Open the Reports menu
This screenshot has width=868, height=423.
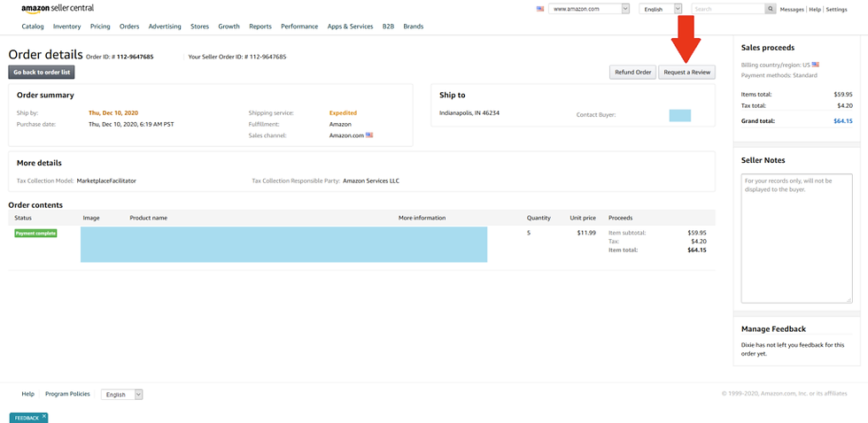[260, 26]
